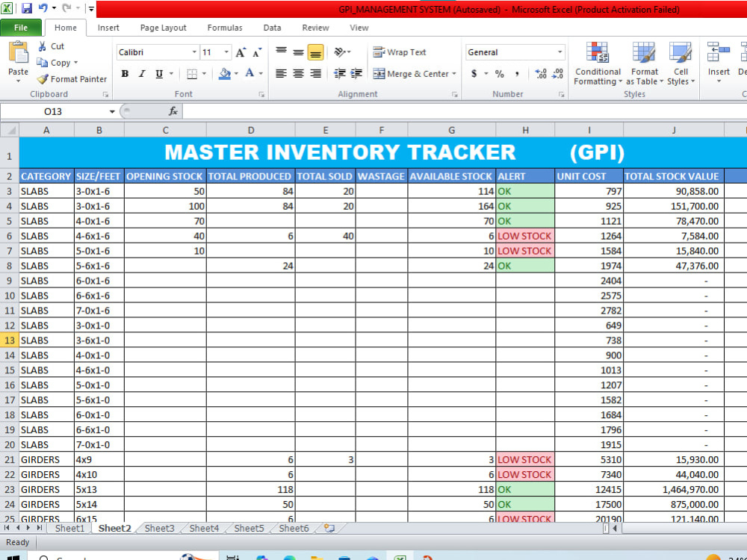
Task: Toggle italic formatting
Action: click(142, 74)
